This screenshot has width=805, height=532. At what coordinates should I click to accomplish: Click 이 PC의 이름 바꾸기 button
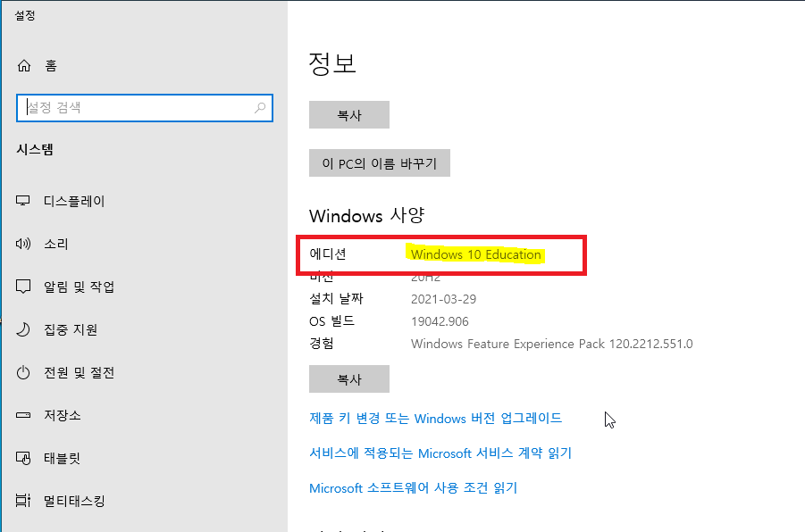380,163
